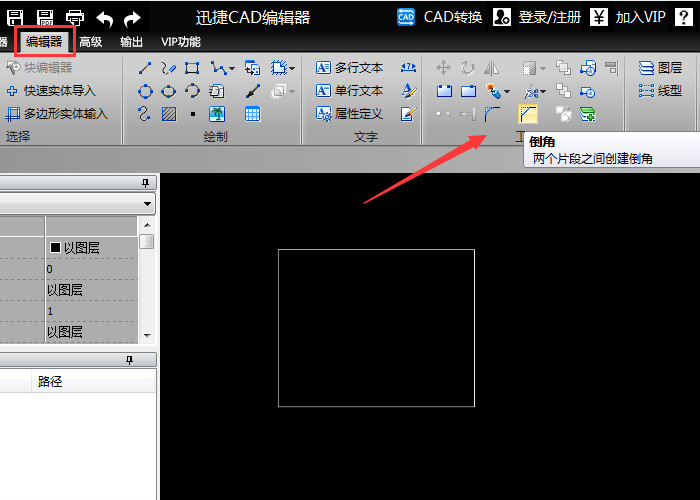Open the CAD转换 converter
Image resolution: width=700 pixels, height=500 pixels.
coord(440,17)
